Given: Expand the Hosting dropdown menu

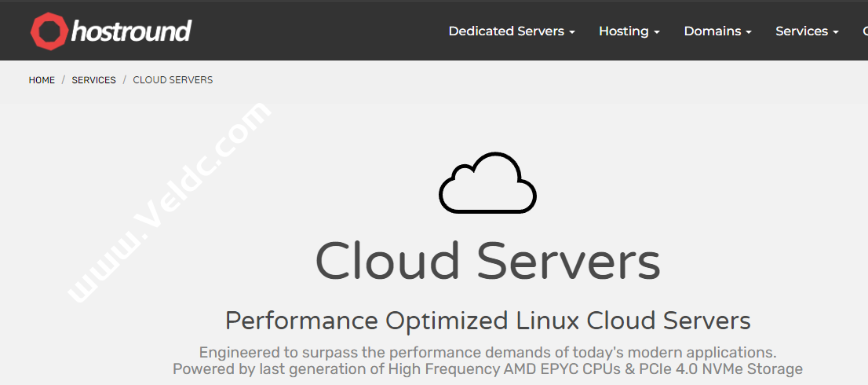Looking at the screenshot, I should [x=629, y=31].
